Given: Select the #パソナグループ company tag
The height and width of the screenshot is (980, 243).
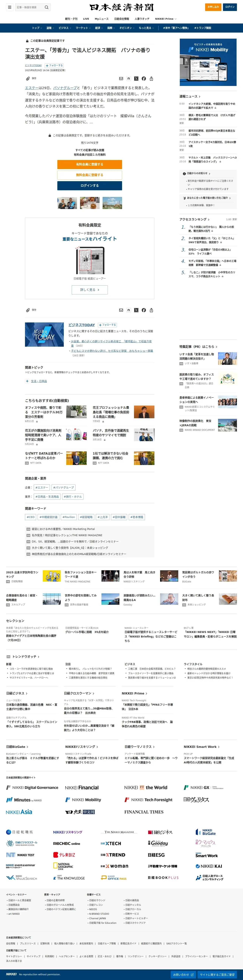Looking at the screenshot, I should (x=64, y=487).
